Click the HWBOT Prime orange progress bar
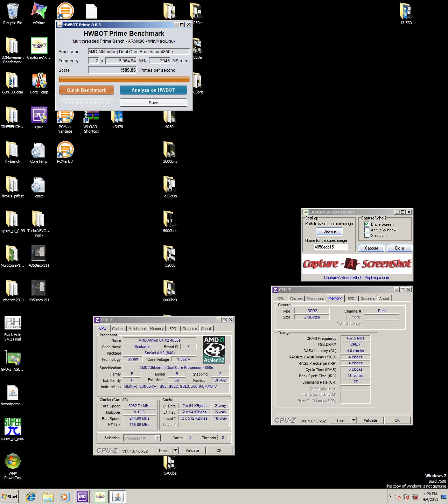448x504 pixels. coord(124,79)
